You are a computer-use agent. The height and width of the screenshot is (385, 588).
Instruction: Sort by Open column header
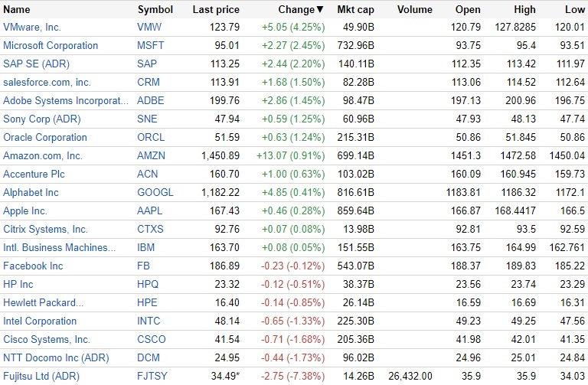[469, 10]
